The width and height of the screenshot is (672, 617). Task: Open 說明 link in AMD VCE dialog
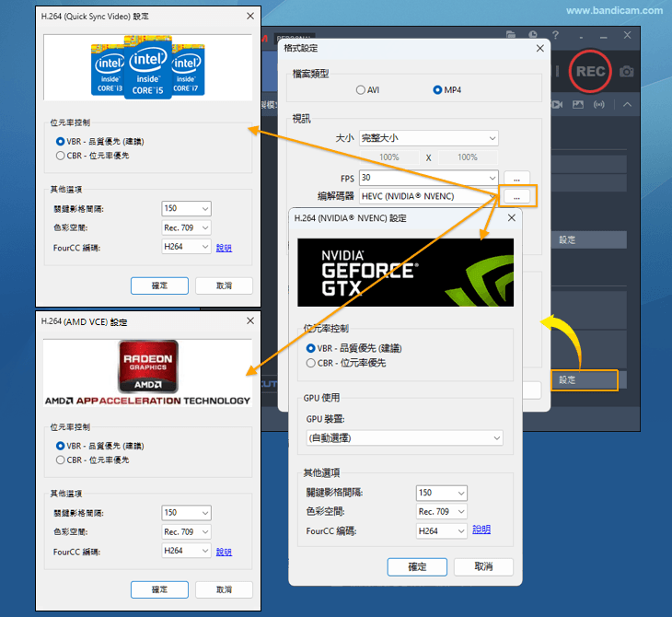(x=224, y=552)
